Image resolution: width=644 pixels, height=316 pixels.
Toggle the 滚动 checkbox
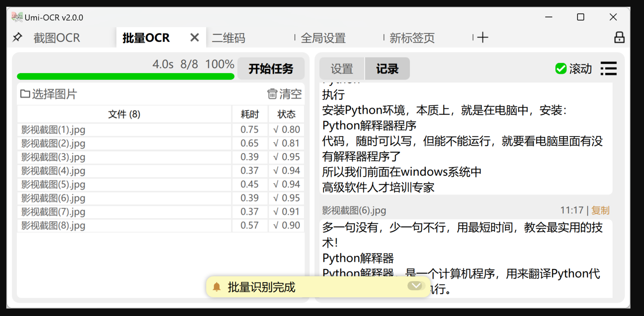561,68
